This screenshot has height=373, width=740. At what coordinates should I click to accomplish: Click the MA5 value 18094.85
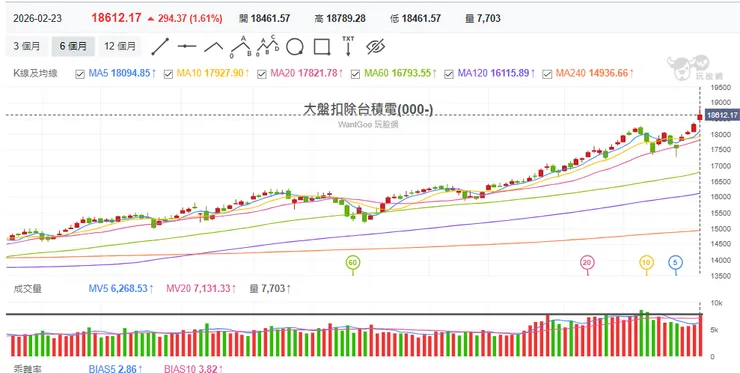point(130,74)
